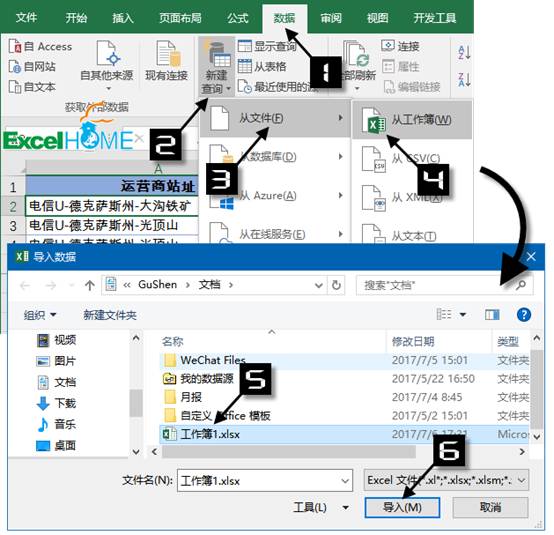554x535 pixels.
Task: Open the 组织 dropdown
Action: (40, 314)
